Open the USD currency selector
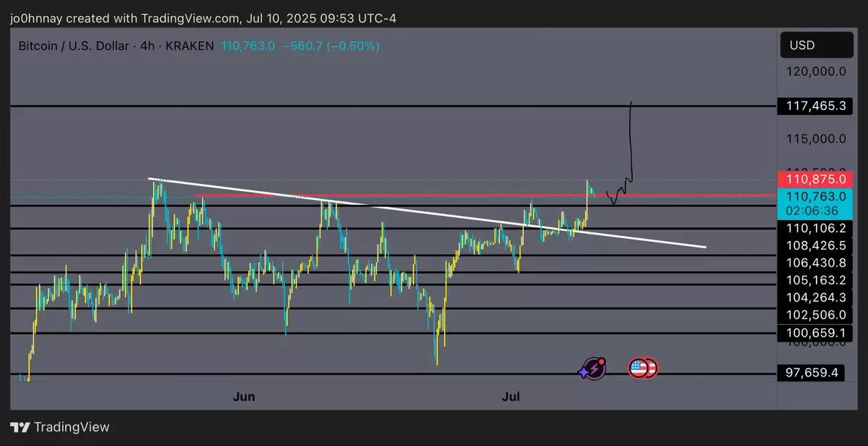This screenshot has height=446, width=868. pos(816,46)
